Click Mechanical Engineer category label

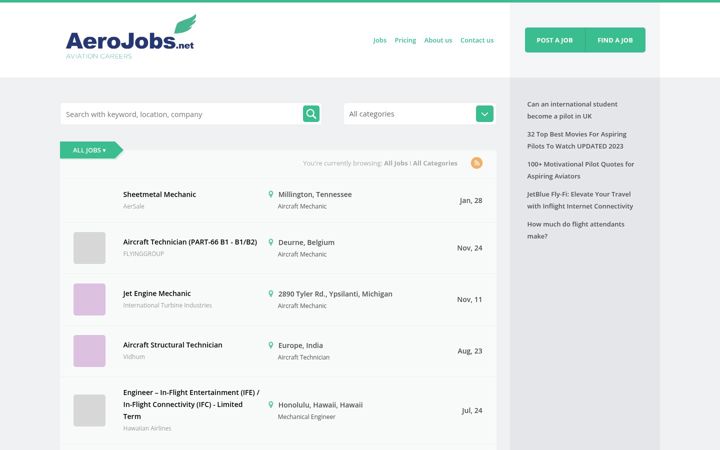(306, 417)
